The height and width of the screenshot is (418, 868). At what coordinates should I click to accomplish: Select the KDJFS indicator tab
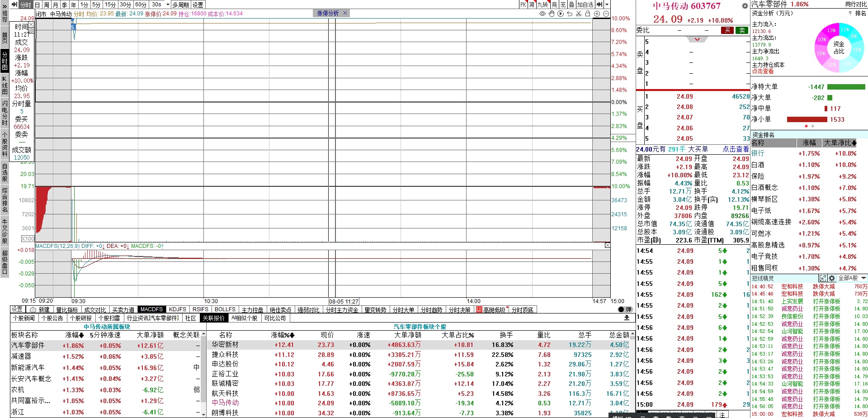[178, 309]
